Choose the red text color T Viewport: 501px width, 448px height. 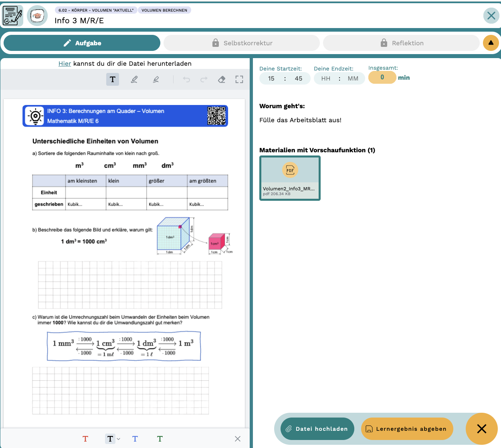click(x=85, y=439)
